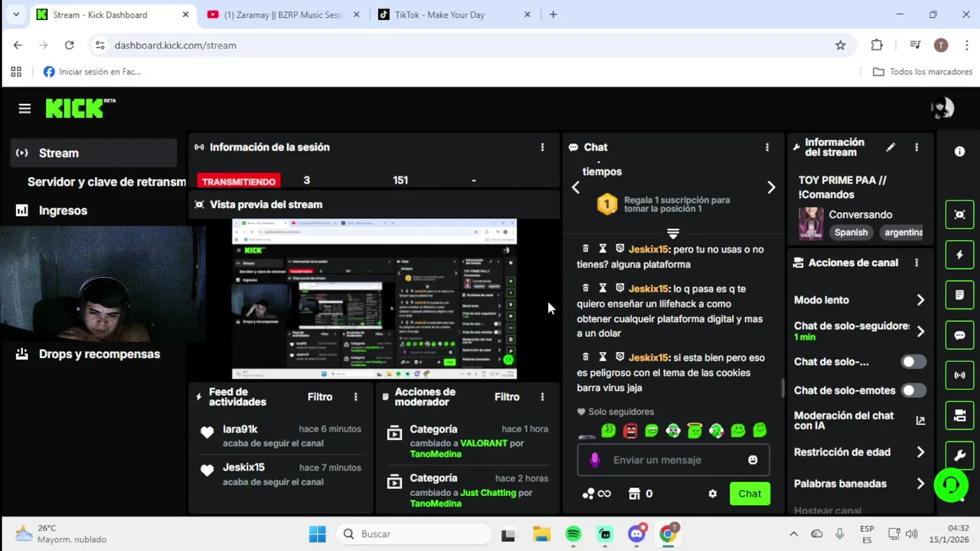
Task: Open Chat panel three-dot menu
Action: [x=767, y=147]
